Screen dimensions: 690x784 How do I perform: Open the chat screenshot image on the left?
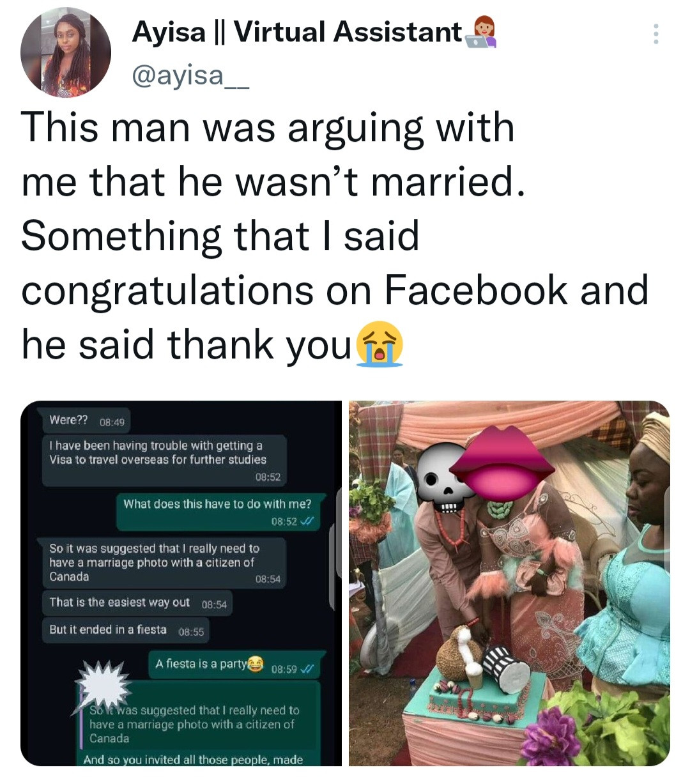click(x=181, y=583)
